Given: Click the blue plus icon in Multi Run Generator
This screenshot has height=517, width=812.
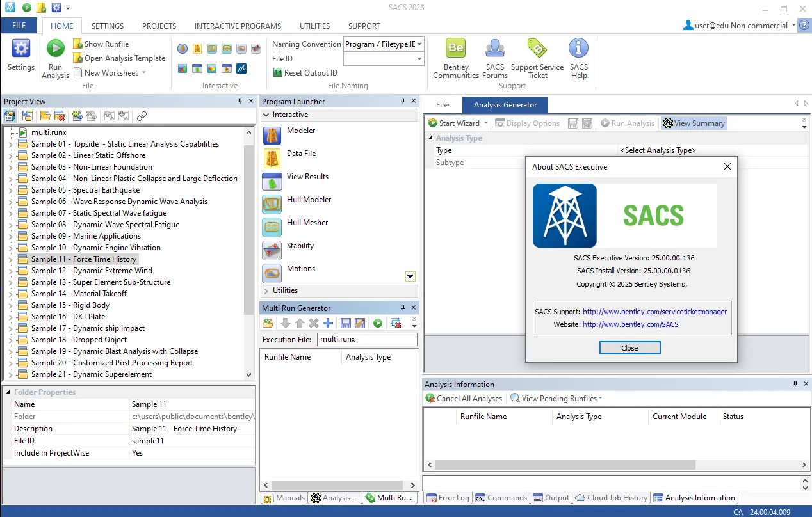Looking at the screenshot, I should [327, 323].
